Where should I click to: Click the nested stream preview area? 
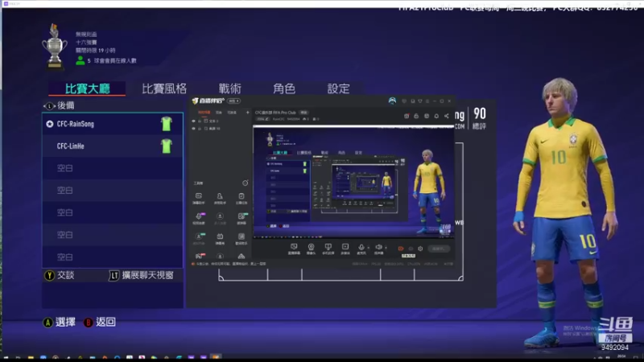(353, 183)
